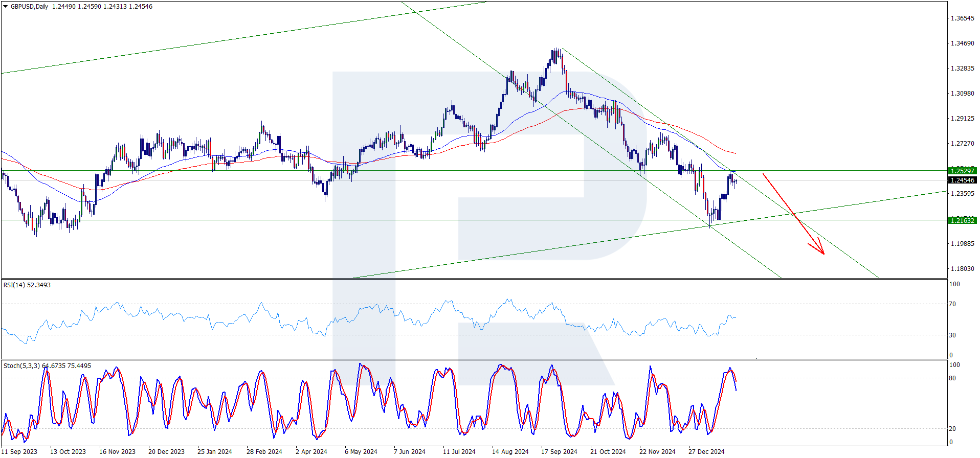Click the 17 Sep 2024 date label
Viewport: 980px width, 458px height.
559,452
